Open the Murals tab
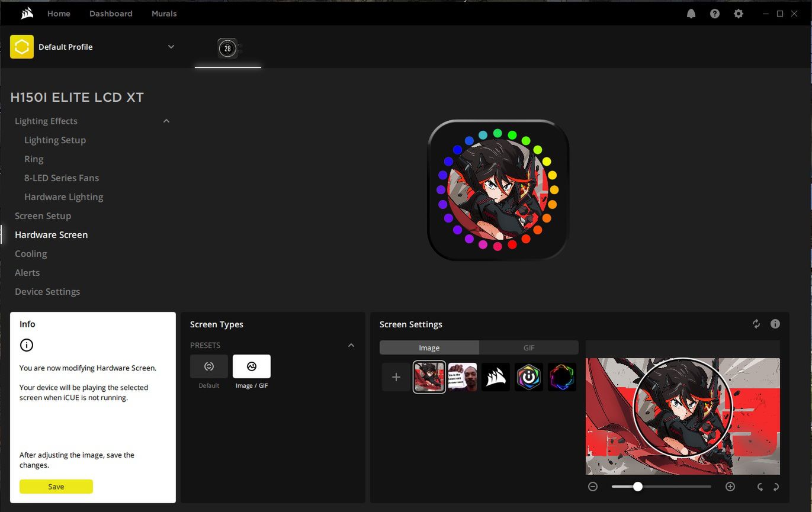This screenshot has height=512, width=812. point(164,14)
